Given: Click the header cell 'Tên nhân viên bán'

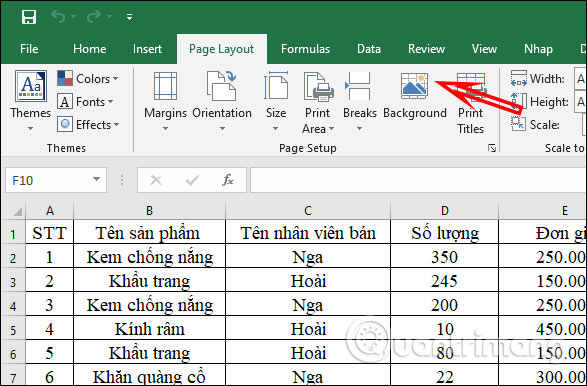Looking at the screenshot, I should point(307,232).
